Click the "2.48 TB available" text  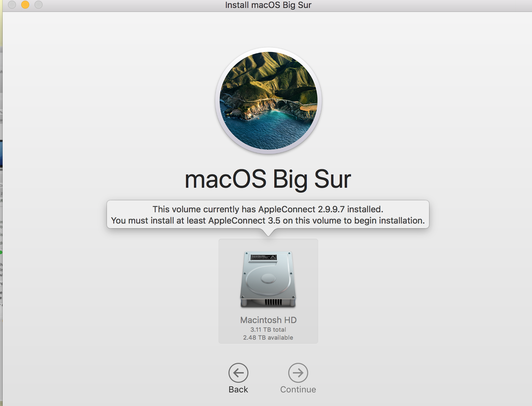point(268,338)
